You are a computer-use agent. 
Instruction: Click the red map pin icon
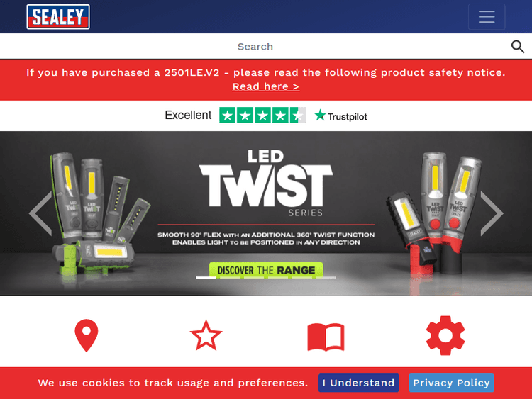(x=87, y=335)
